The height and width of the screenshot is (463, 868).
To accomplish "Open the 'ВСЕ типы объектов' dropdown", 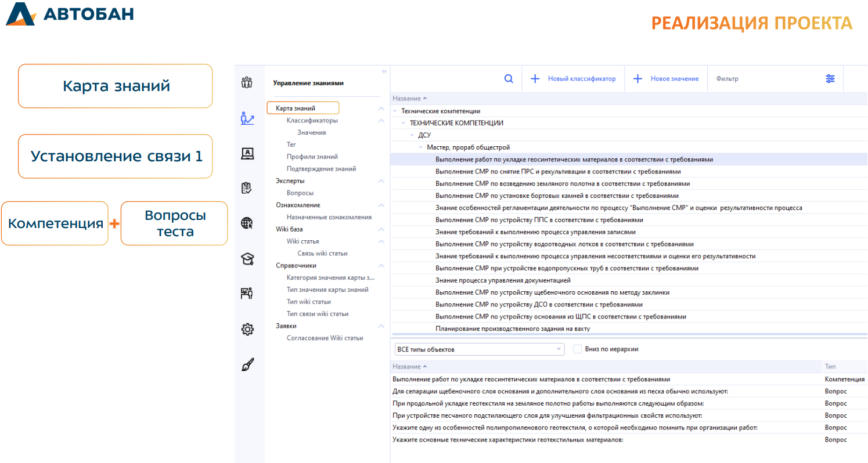I will pos(478,349).
